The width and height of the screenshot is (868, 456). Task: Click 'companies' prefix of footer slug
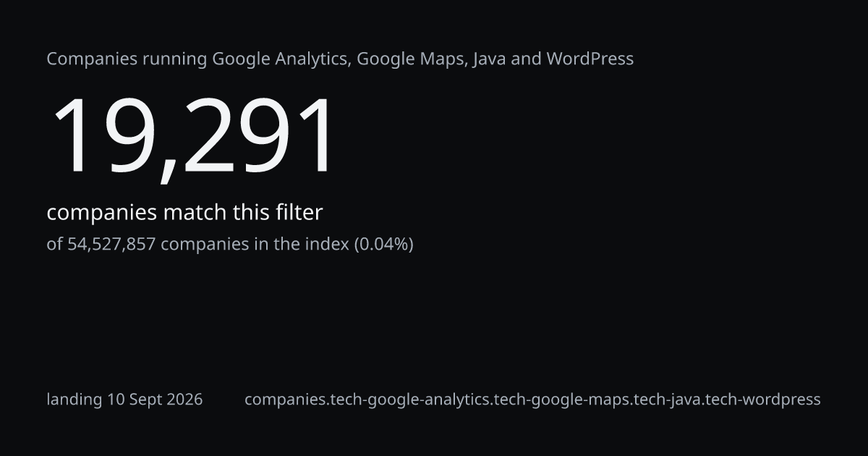284,400
